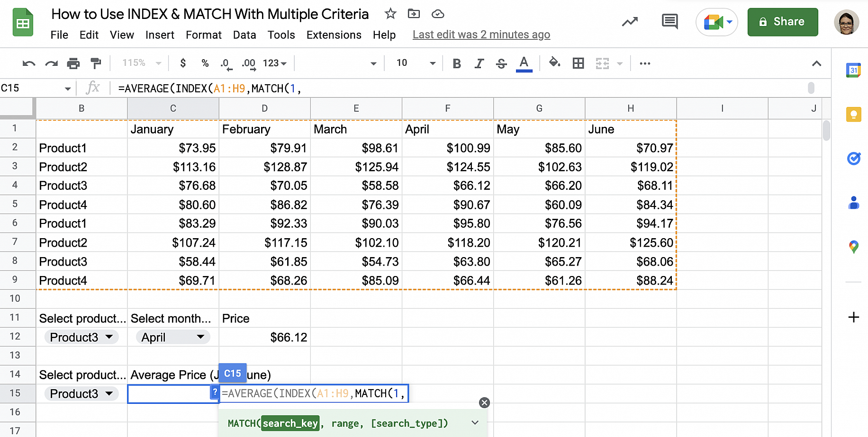Open Contacts side panel

click(x=853, y=203)
